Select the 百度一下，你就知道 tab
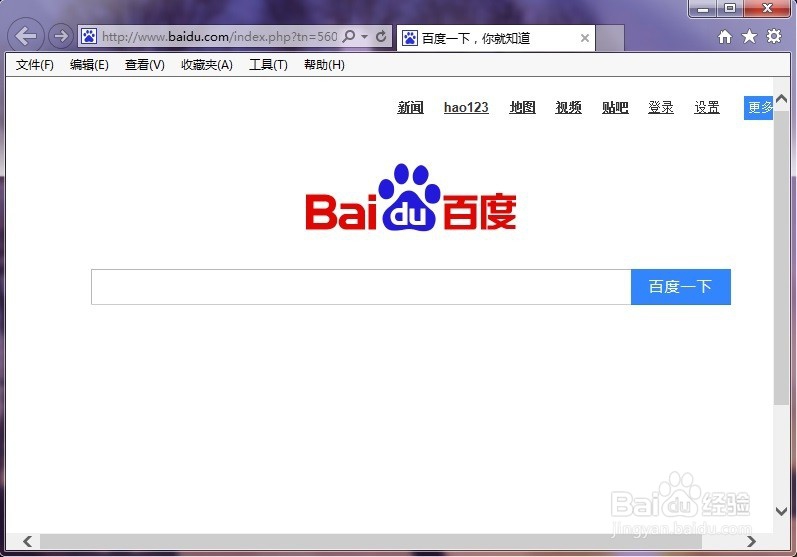 [x=496, y=38]
